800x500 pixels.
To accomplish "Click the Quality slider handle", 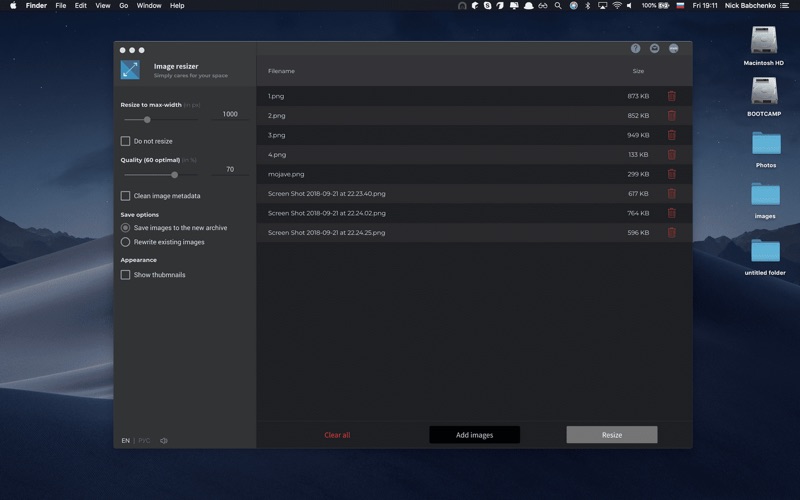I will pyautogui.click(x=174, y=174).
